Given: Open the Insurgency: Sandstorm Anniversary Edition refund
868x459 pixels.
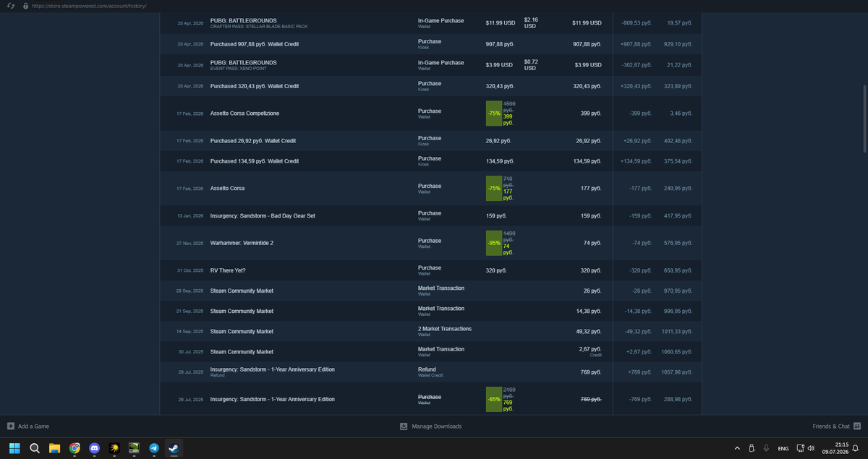Looking at the screenshot, I should click(x=431, y=372).
